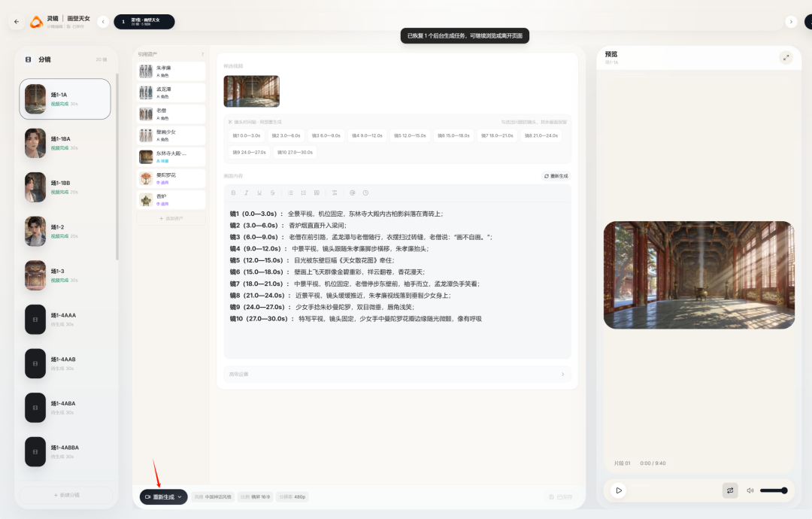
Task: Open storyboard scene 场1-1BA
Action: tap(65, 143)
